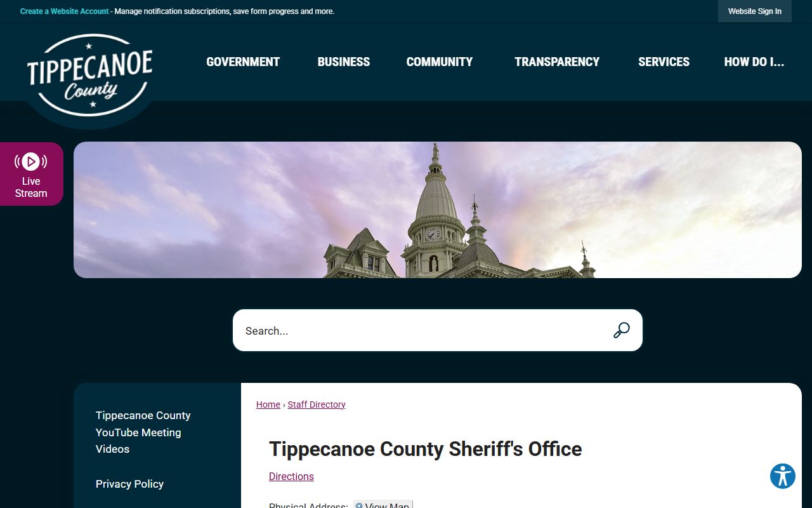The height and width of the screenshot is (508, 812).
Task: Open the Government menu
Action: (x=243, y=62)
